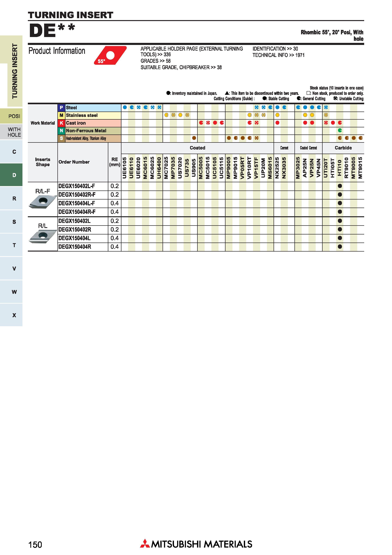Switch to the S side index tab
This screenshot has height=555, width=392.
(x=11, y=222)
